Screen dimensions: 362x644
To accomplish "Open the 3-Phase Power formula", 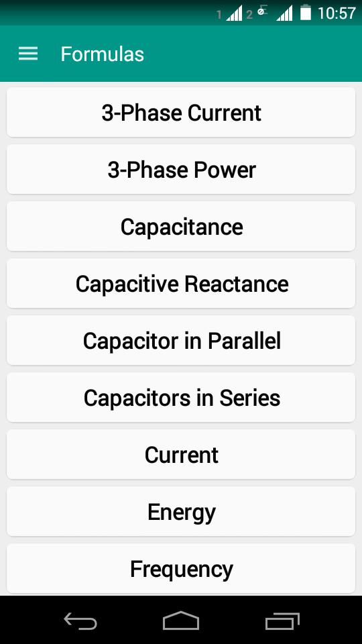I will click(181, 169).
